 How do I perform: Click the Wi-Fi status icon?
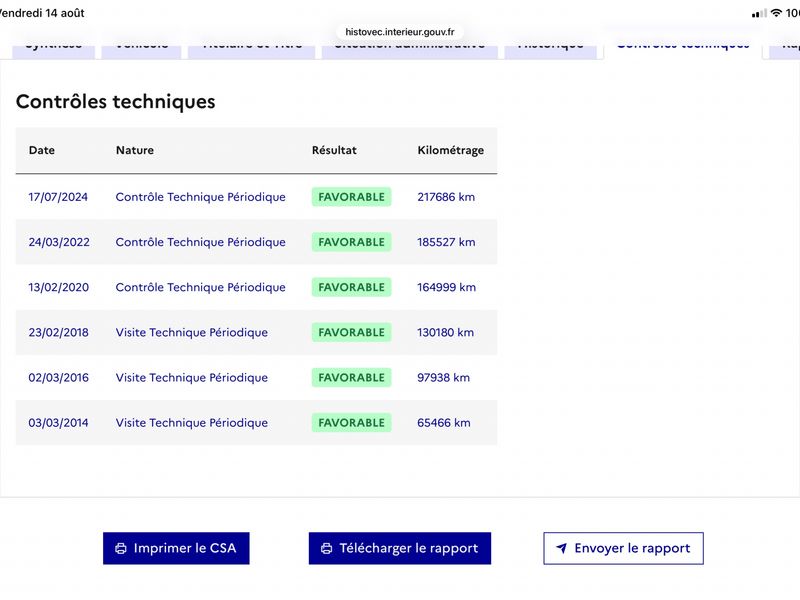(776, 13)
